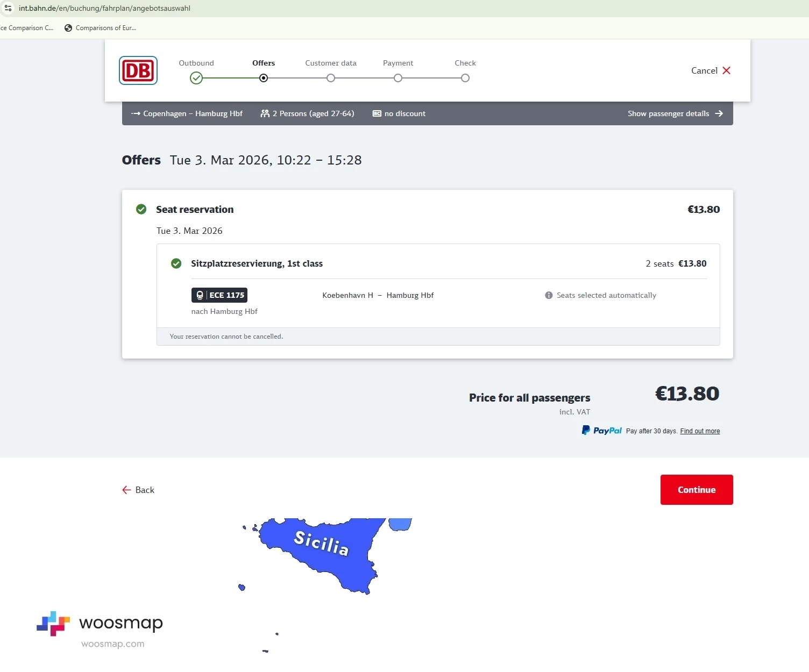
Task: Jump to the Customer data step
Action: 331,78
